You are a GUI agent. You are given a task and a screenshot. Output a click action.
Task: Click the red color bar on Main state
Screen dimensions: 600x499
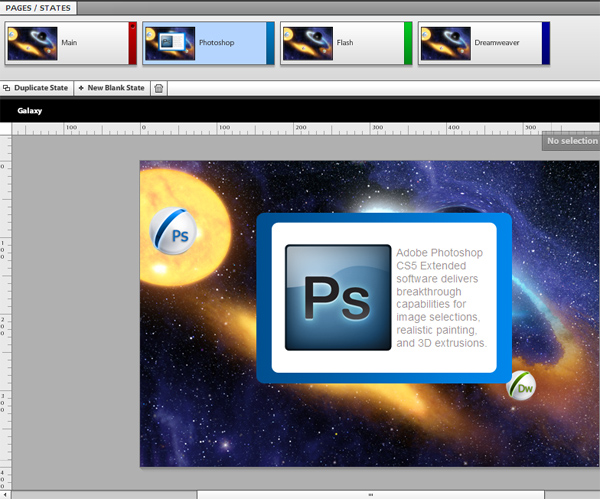click(x=132, y=43)
